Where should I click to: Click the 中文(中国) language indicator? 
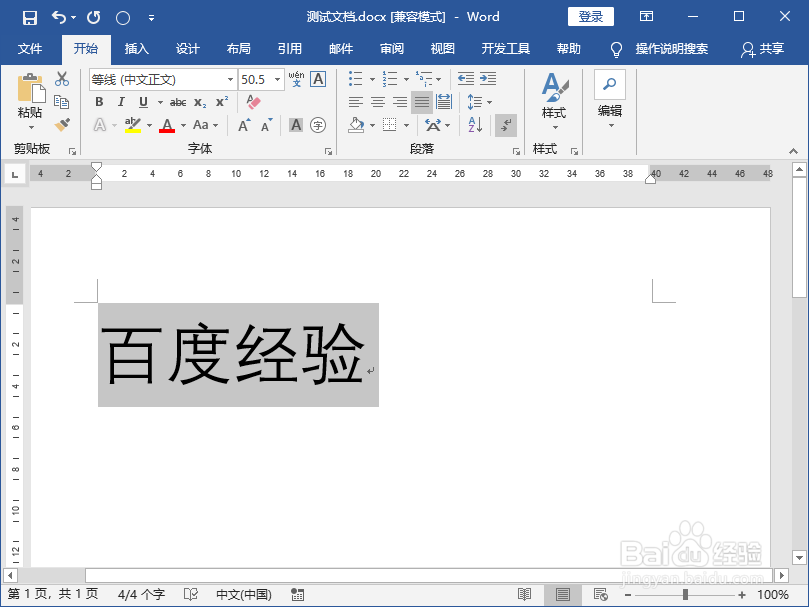244,595
